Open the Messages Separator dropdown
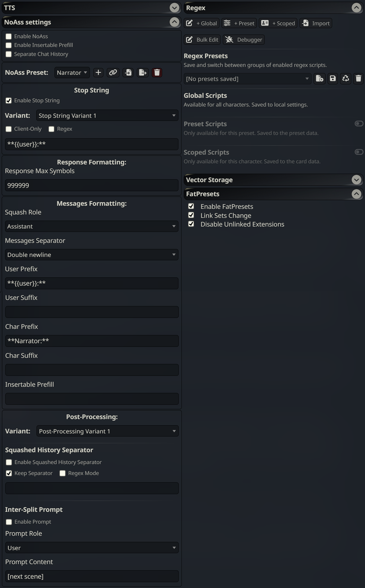Screen dimensions: 365x588 click(x=92, y=255)
